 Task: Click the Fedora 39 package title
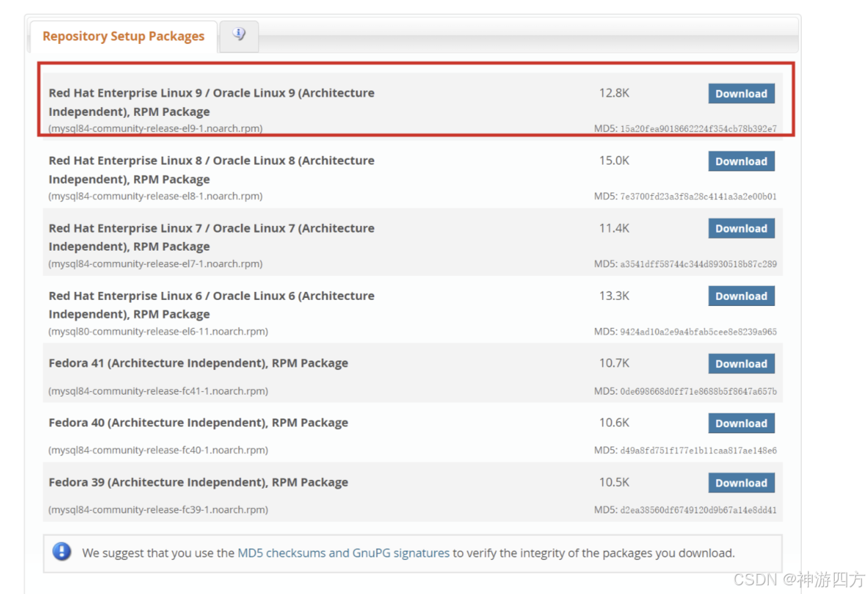click(x=199, y=482)
